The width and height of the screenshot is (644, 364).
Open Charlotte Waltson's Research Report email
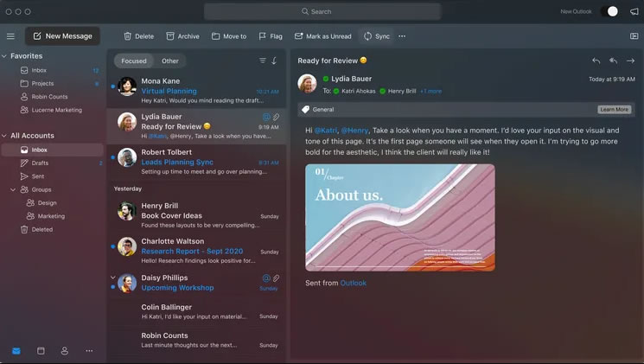[x=196, y=251]
